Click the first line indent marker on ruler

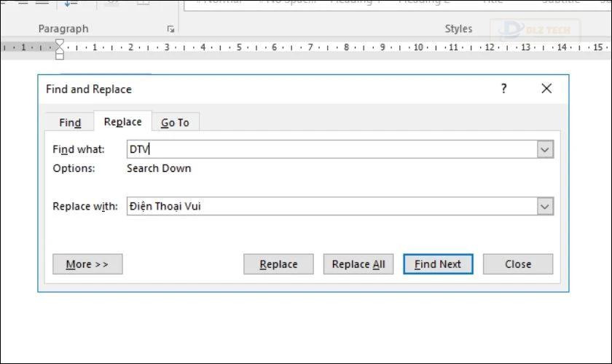(59, 42)
